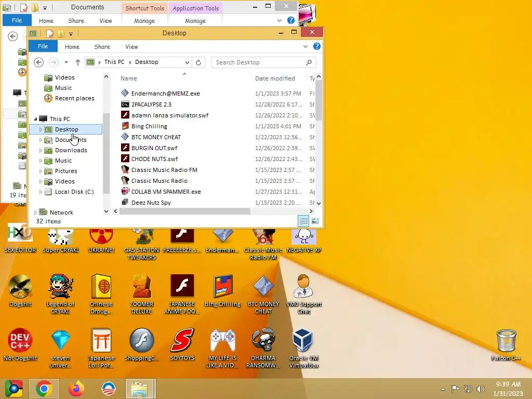This screenshot has height=399, width=532.
Task: Launch Oracle VM VirtualBox desktop icon
Action: (x=303, y=348)
